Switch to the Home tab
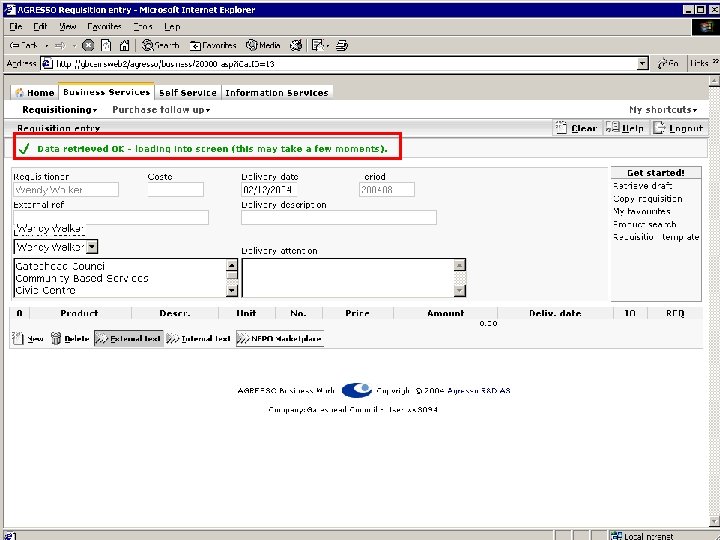Viewport: 720px width, 540px height. click(x=35, y=93)
